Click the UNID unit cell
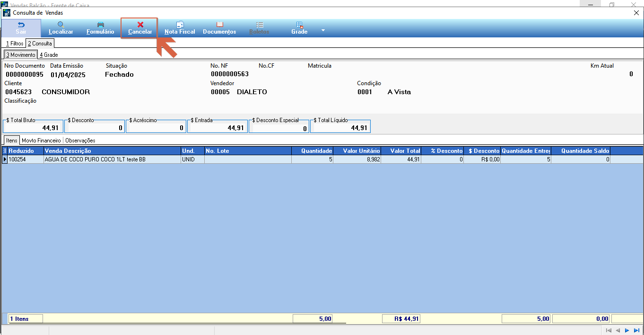The height and width of the screenshot is (335, 644). point(192,159)
